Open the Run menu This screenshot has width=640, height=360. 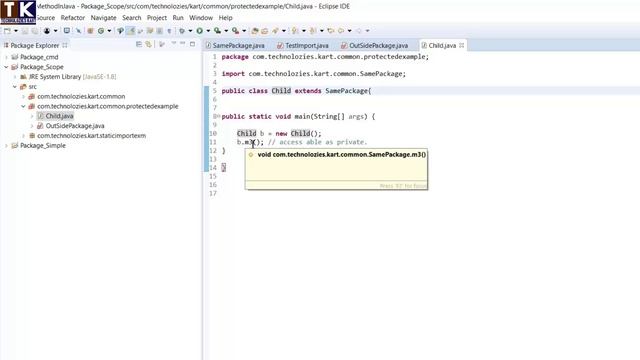pyautogui.click(x=178, y=18)
